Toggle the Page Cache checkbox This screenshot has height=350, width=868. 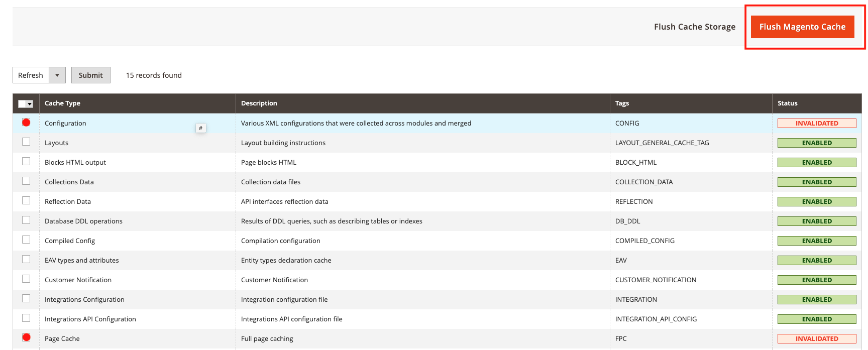coord(26,337)
